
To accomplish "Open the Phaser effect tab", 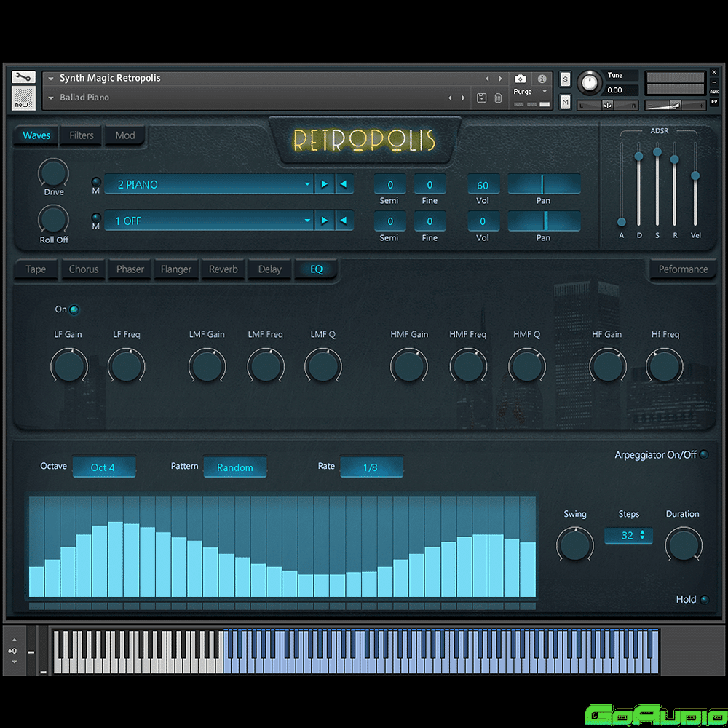I will (130, 269).
